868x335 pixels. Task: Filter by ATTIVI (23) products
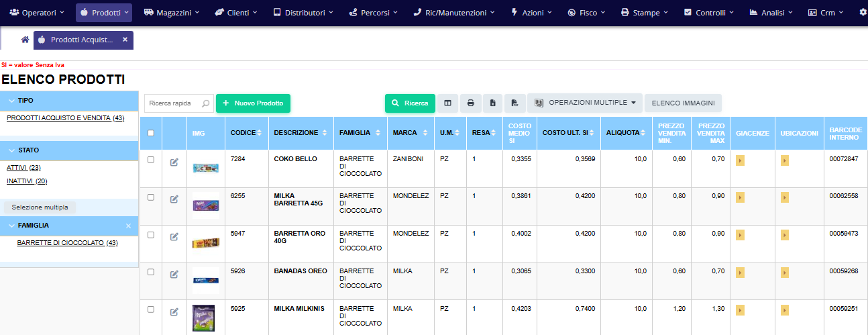click(x=23, y=168)
